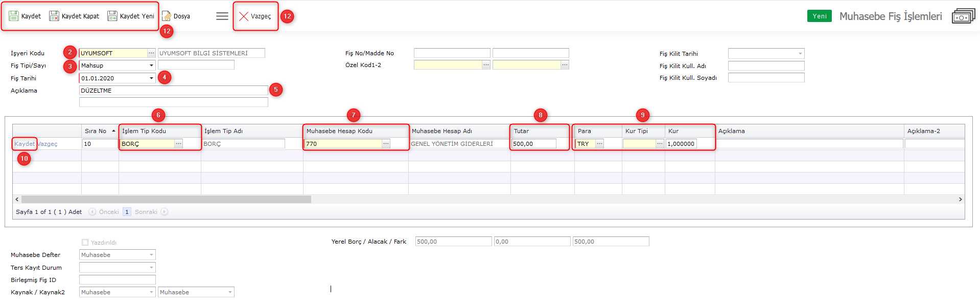Expand the Muhasebe Defter dropdown
The height and width of the screenshot is (304, 980).
[151, 255]
